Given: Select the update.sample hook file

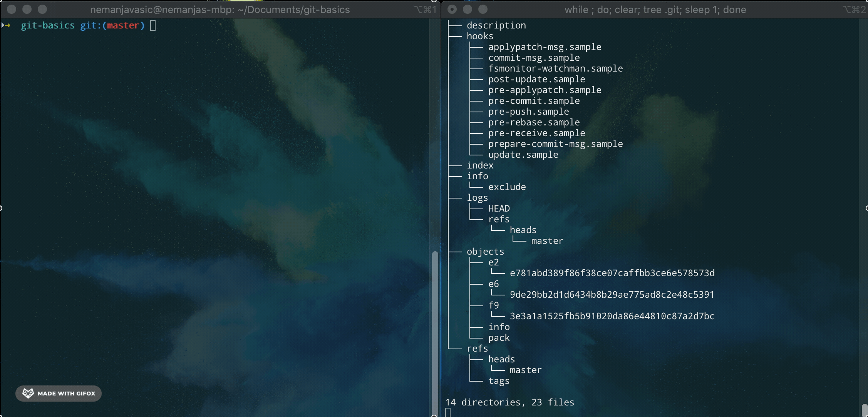Looking at the screenshot, I should (523, 154).
